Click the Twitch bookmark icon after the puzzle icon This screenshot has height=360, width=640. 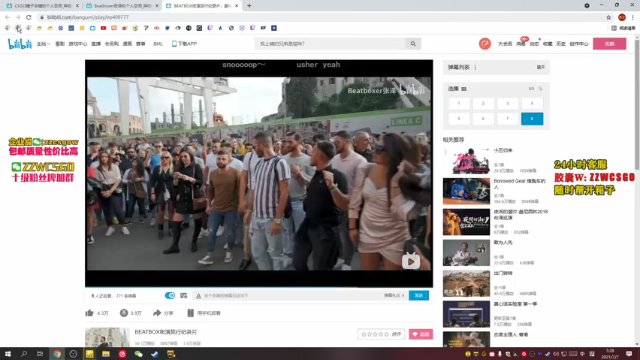[x=210, y=28]
